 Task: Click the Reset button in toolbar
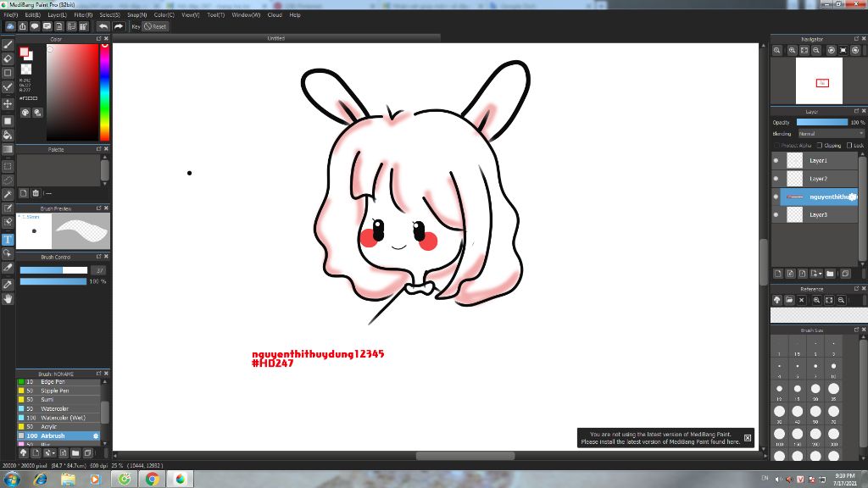tap(155, 26)
